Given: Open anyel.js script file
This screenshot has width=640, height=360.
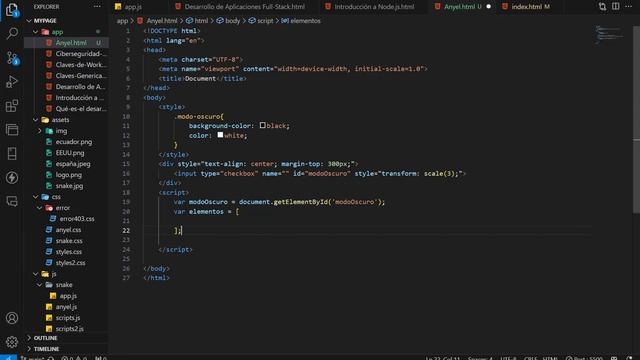Looking at the screenshot, I should point(67,307).
